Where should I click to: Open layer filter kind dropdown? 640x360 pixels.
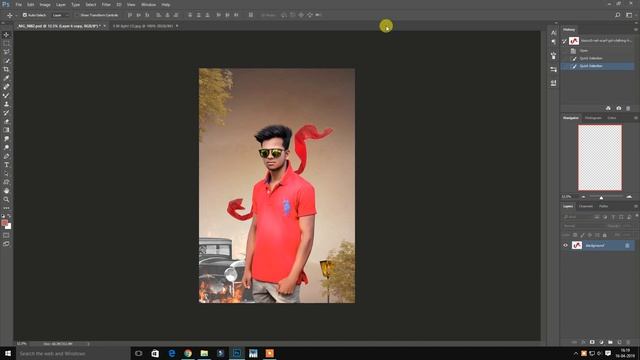click(x=578, y=217)
